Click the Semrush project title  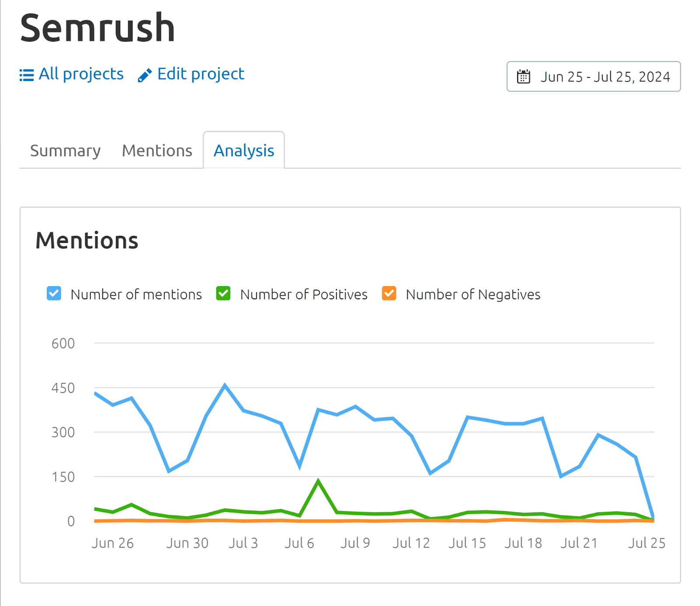[x=98, y=28]
